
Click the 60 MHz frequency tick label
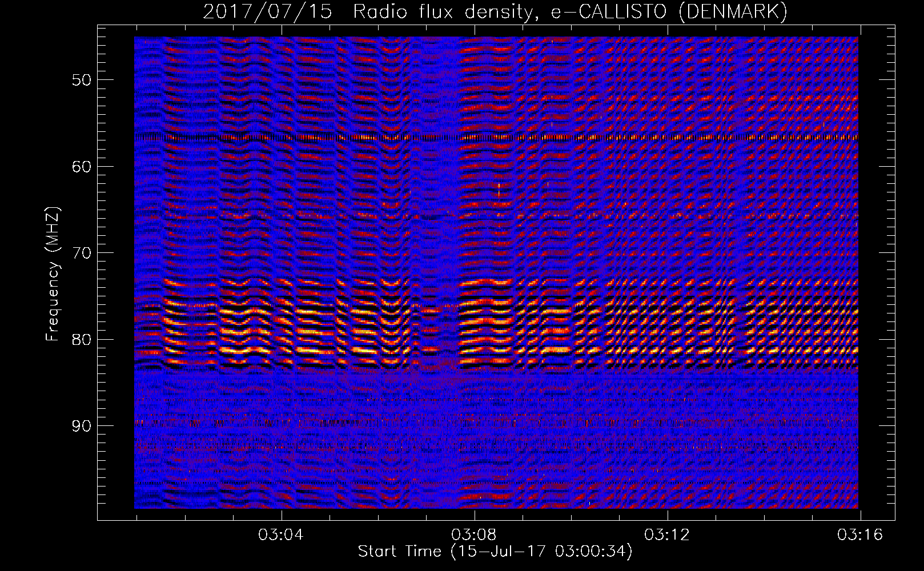coord(82,166)
